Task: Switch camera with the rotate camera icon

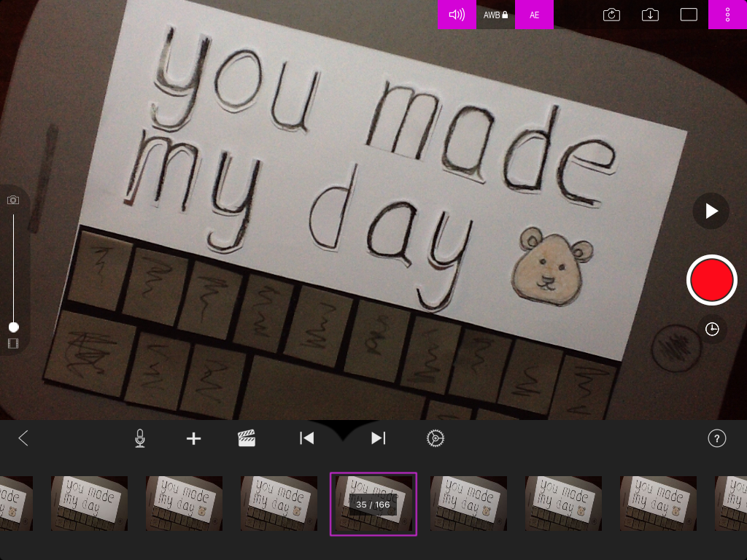Action: pos(611,15)
